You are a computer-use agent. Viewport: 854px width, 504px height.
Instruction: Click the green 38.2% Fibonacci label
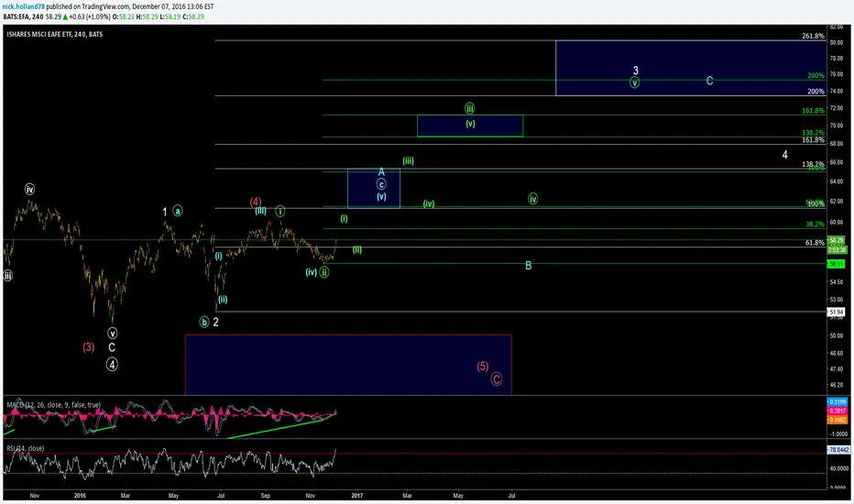pos(815,224)
